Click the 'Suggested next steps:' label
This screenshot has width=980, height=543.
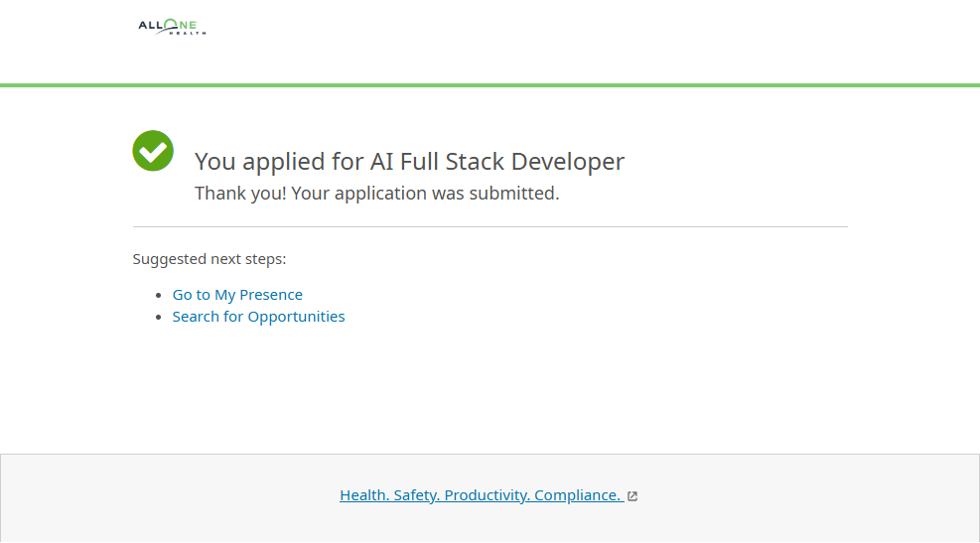210,259
